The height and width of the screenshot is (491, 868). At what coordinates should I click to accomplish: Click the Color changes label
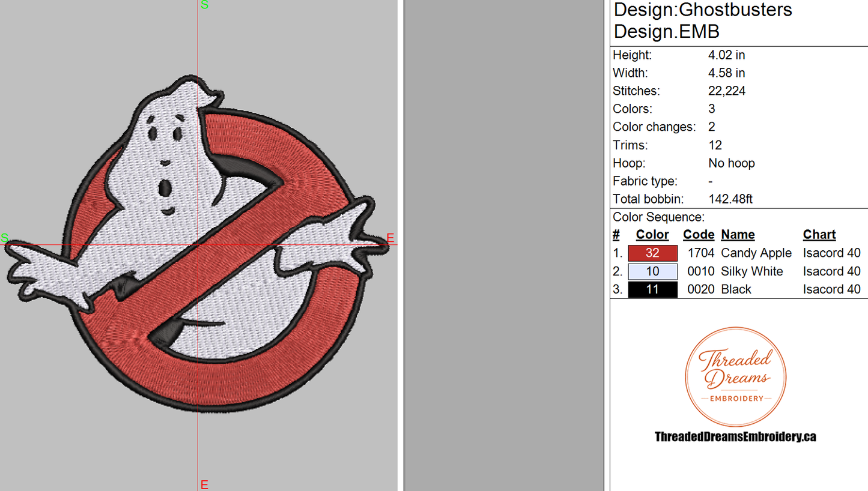point(654,127)
